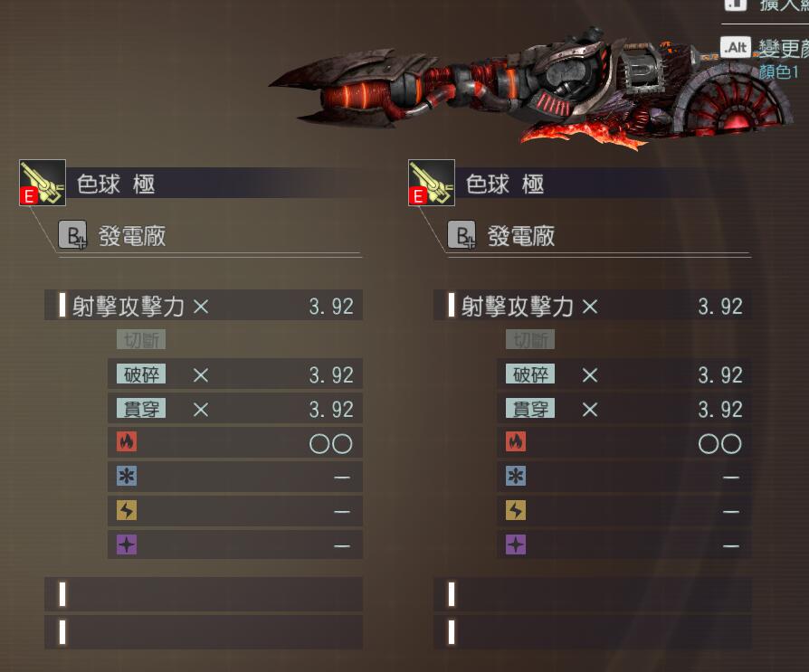This screenshot has height=672, width=809.
Task: Click the greyed-out left 切斷 tag
Action: 141,339
